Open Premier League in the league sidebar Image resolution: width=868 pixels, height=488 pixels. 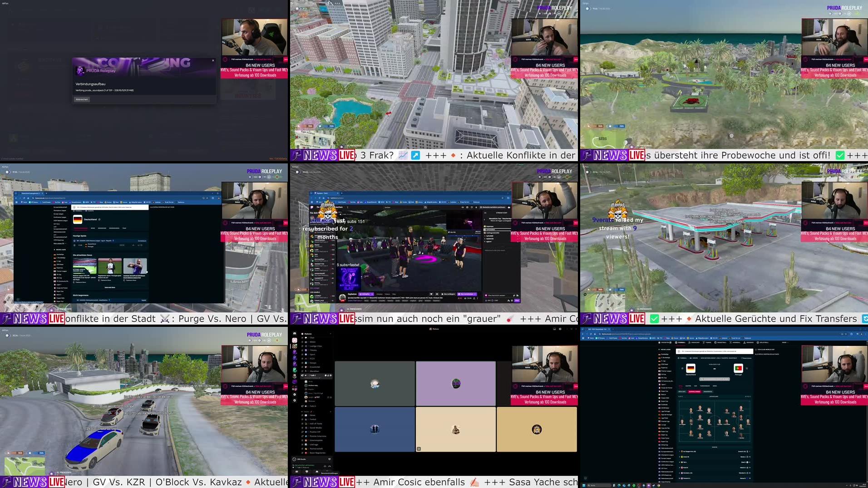click(x=666, y=371)
